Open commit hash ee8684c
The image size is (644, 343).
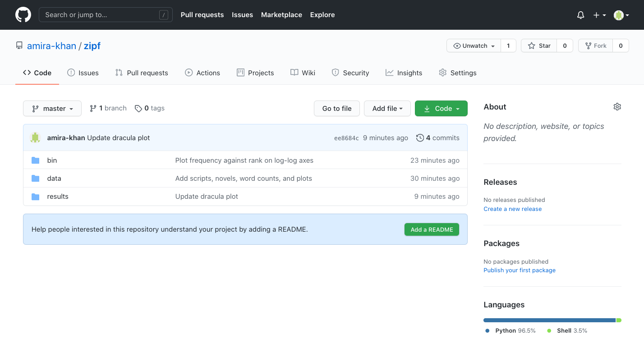coord(346,138)
